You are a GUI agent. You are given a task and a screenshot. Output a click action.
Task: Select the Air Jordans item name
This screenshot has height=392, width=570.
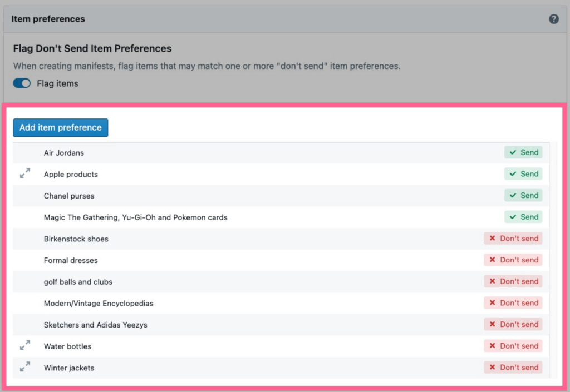[x=64, y=153]
